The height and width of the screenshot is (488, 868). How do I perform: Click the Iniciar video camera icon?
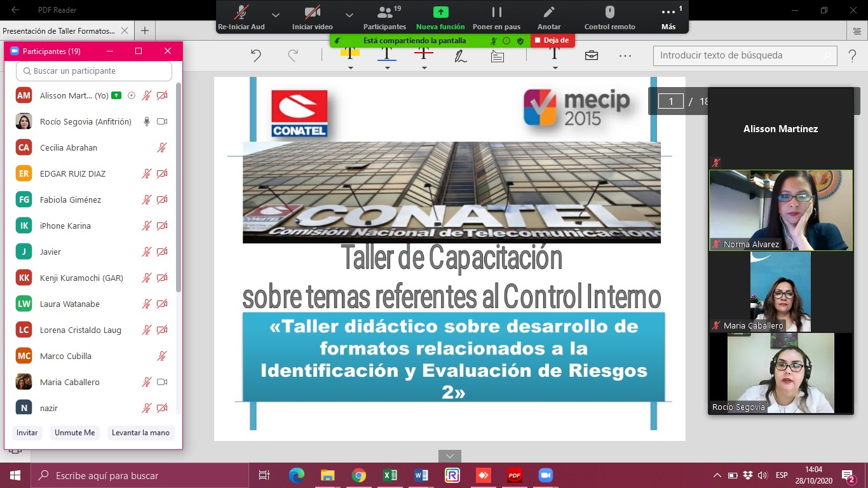tap(312, 13)
